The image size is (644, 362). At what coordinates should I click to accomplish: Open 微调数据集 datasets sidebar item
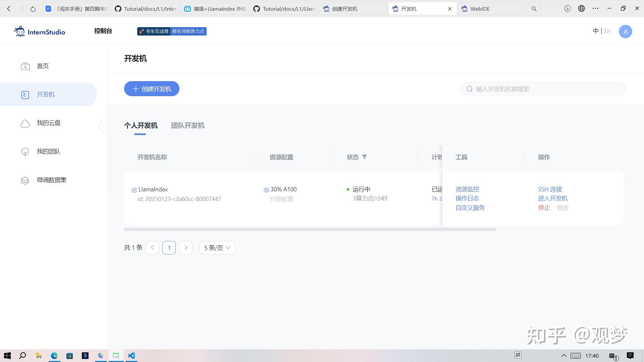click(x=51, y=180)
